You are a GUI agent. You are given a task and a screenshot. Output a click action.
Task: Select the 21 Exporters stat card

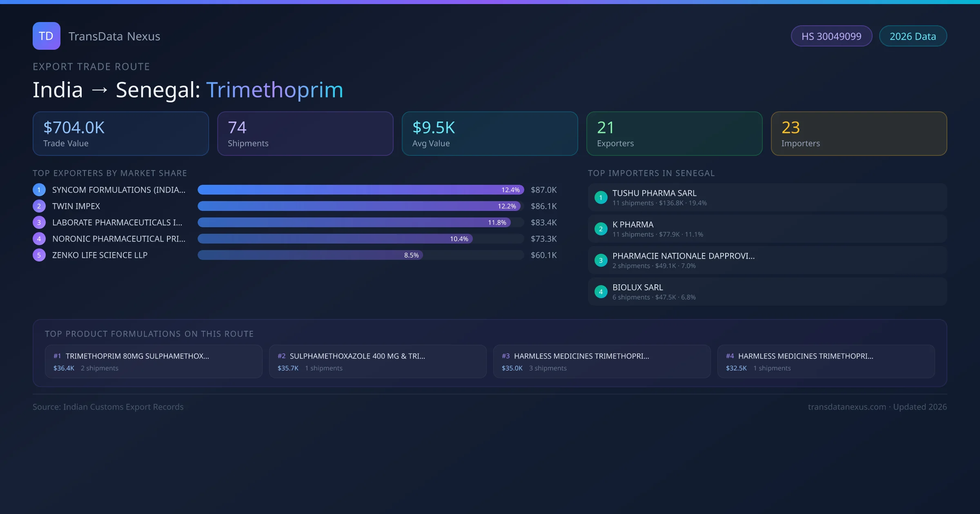(674, 133)
